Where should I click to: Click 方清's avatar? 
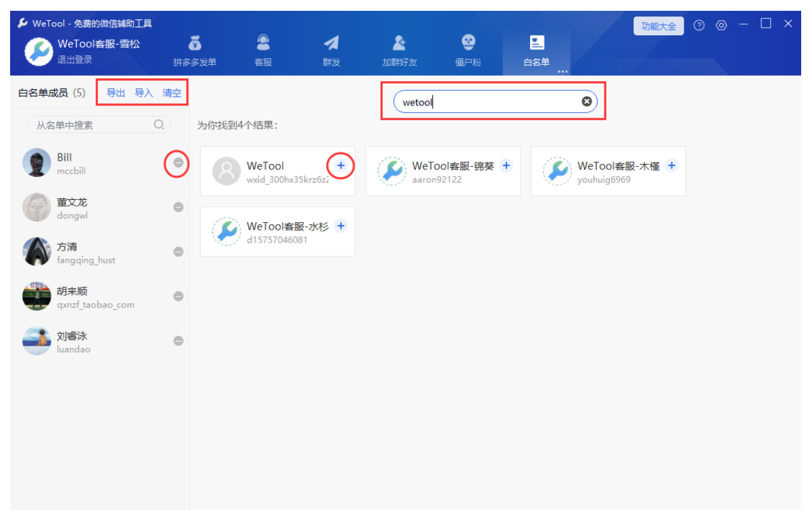pyautogui.click(x=37, y=252)
